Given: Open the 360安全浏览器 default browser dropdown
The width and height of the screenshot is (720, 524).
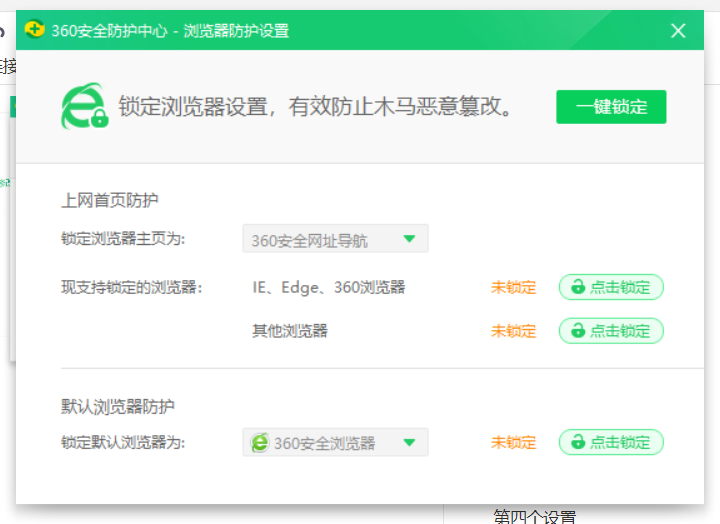Looking at the screenshot, I should pos(335,442).
